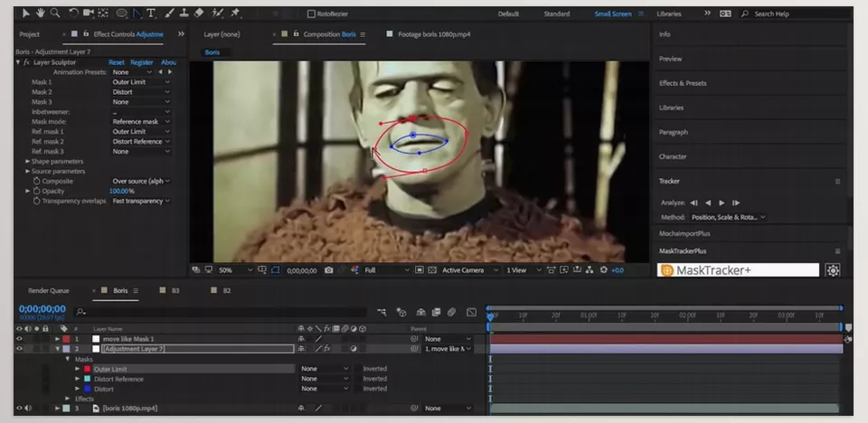Open composition mini-flowchart in timeline
The image size is (868, 423).
[382, 313]
